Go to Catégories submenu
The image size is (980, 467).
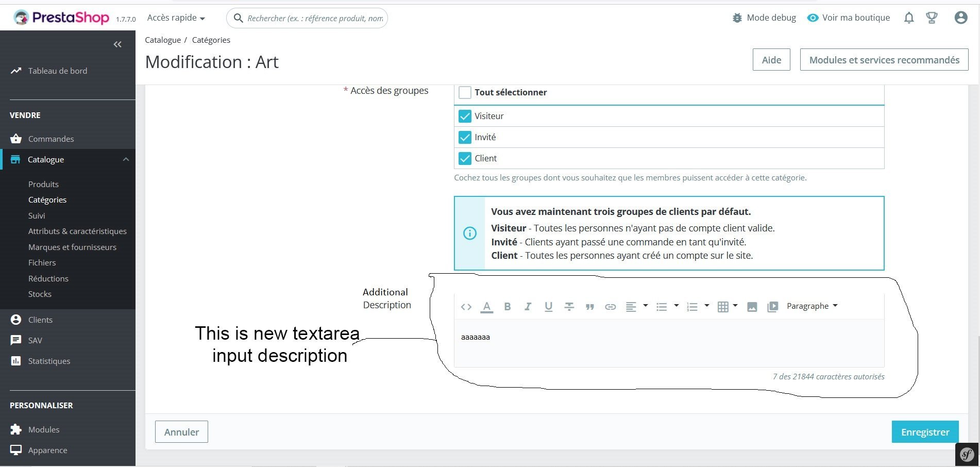pyautogui.click(x=47, y=199)
